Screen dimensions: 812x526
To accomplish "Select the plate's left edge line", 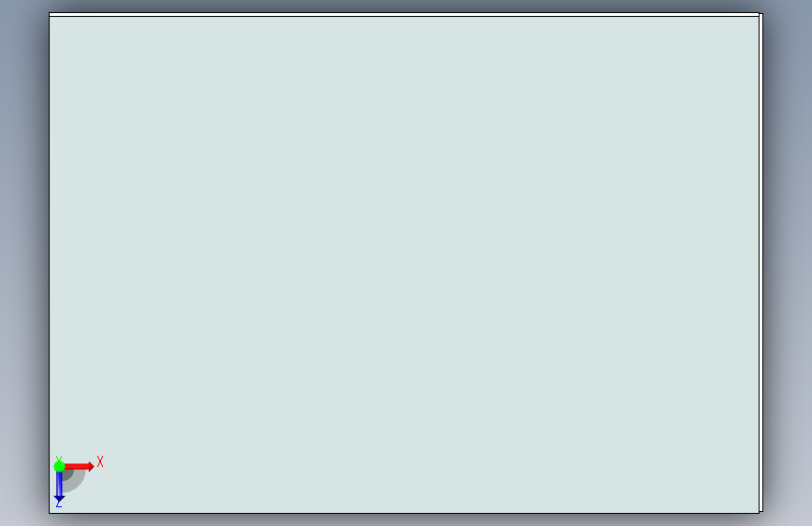I will [50, 263].
